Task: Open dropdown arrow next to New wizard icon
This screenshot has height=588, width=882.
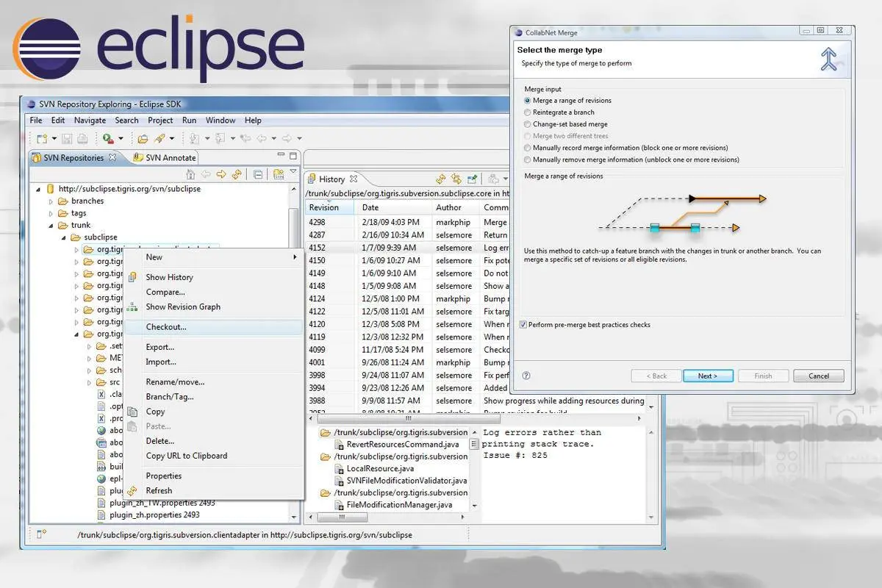Action: click(54, 138)
